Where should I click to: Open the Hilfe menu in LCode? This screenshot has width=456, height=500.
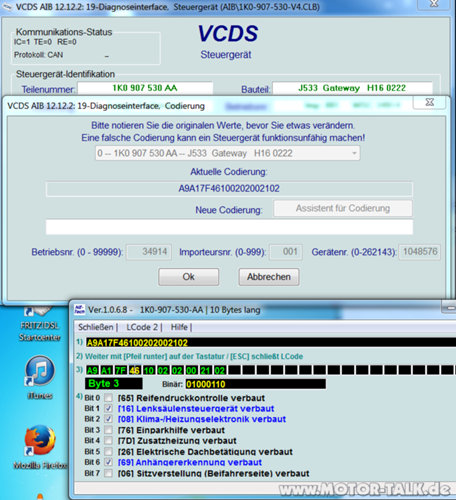point(179,327)
